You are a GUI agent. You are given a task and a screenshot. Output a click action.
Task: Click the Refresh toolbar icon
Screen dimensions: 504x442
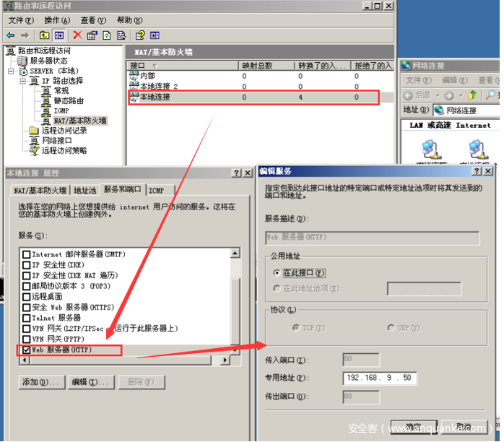[107, 35]
